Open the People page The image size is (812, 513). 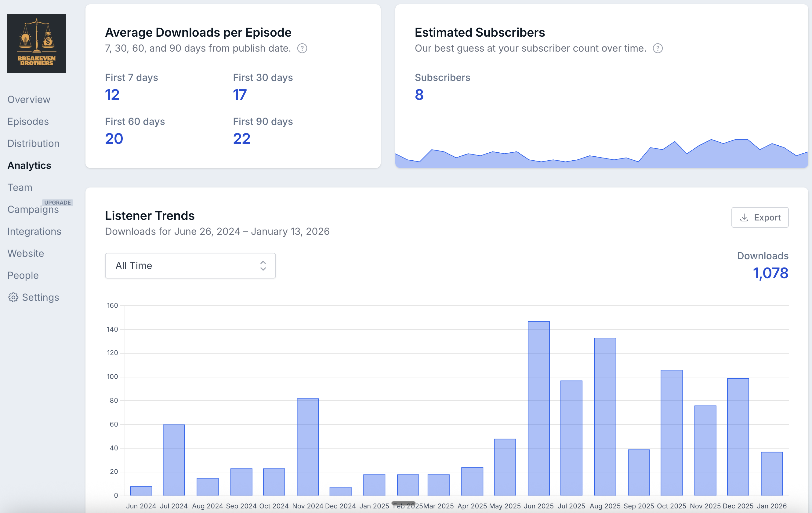point(23,275)
